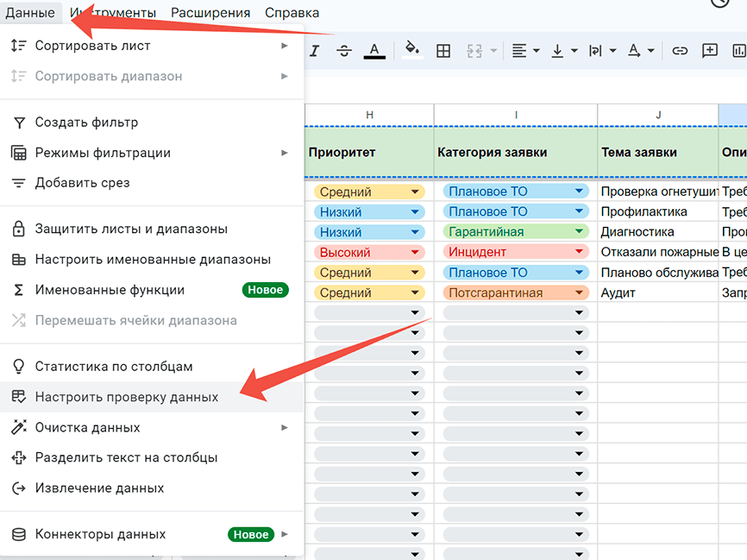This screenshot has width=747, height=560.
Task: Open the 'Высокий' priority dropdown chip
Action: tap(369, 252)
